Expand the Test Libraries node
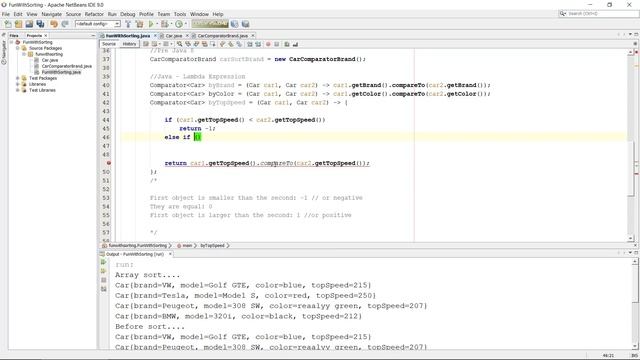This screenshot has width=640, height=360. (18, 90)
